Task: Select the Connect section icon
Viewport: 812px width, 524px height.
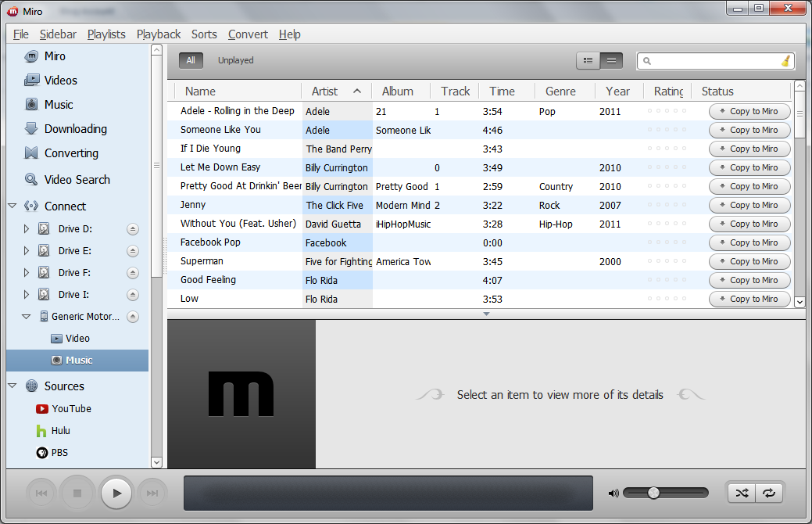Action: pos(31,206)
